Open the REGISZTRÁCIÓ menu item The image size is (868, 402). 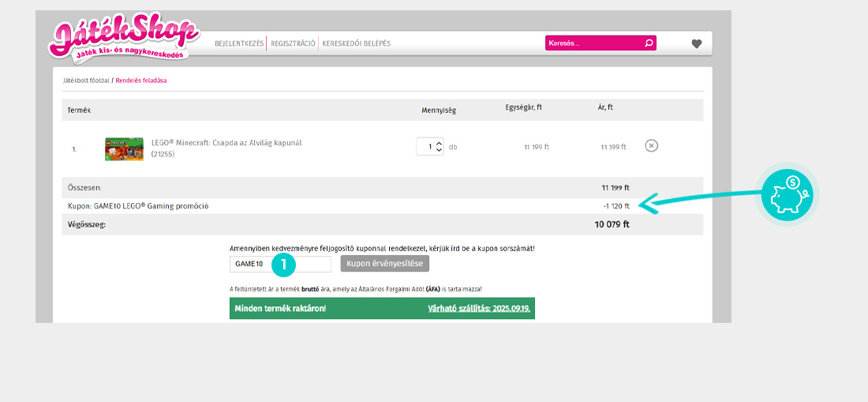click(293, 43)
